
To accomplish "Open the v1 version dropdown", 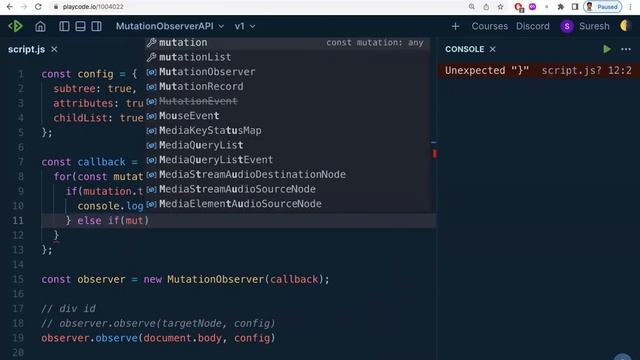I will click(x=245, y=26).
